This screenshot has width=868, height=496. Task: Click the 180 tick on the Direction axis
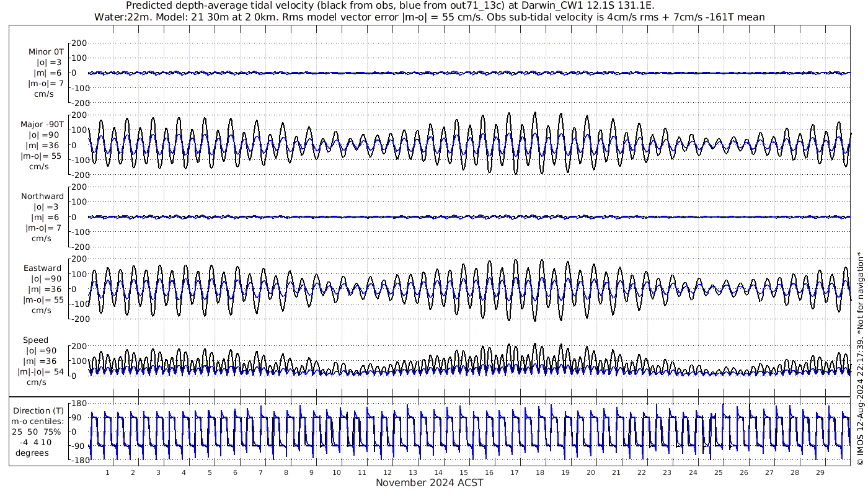77,403
